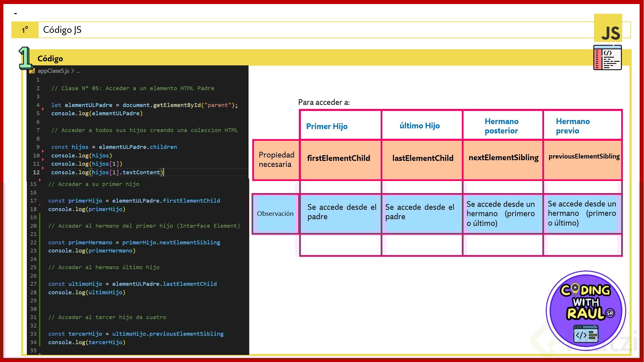Click the breadcrumb chevron after appClase5.js
This screenshot has height=362, width=644.
(72, 71)
